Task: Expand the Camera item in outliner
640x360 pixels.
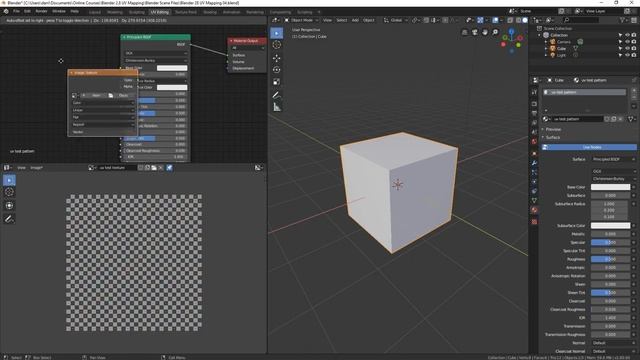Action: click(x=546, y=42)
